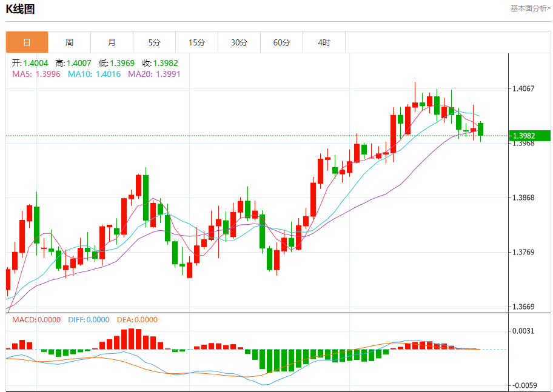This screenshot has height=392, width=553.
Task: Click the DIFF value label
Action: 89,319
